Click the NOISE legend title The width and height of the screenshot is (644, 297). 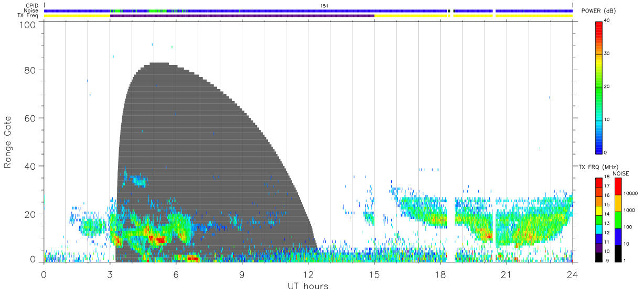[621, 173]
